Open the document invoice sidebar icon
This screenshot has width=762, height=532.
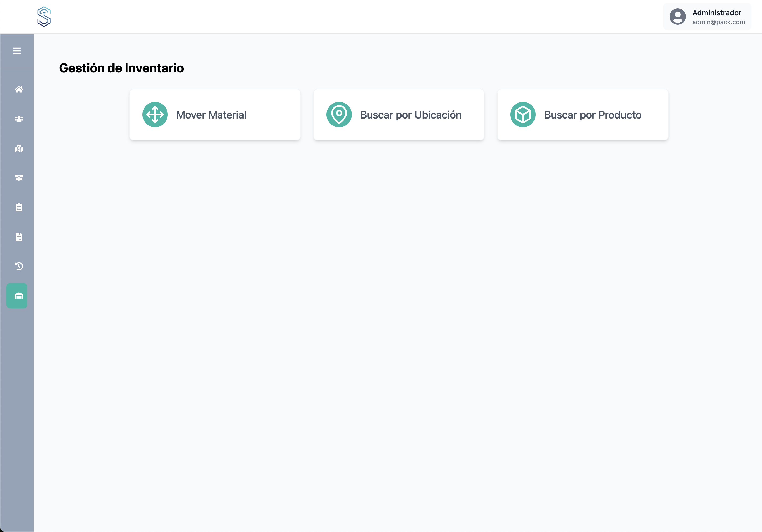[x=19, y=237]
